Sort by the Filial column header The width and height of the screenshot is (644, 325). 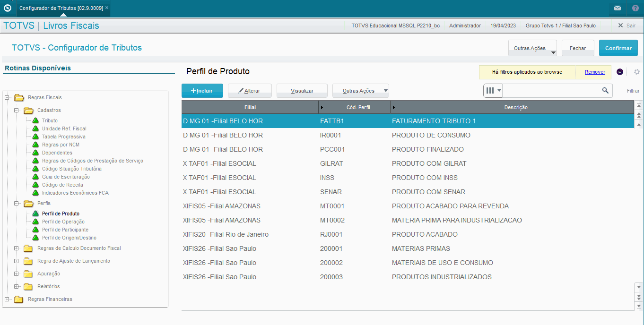coord(250,107)
